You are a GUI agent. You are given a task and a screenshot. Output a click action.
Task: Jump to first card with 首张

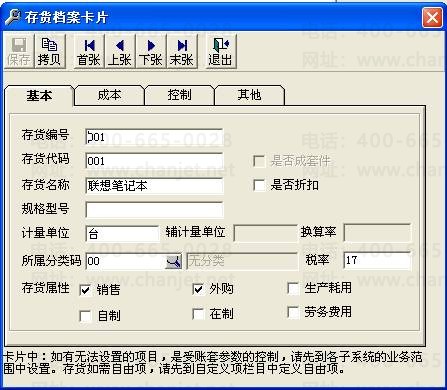(x=89, y=52)
